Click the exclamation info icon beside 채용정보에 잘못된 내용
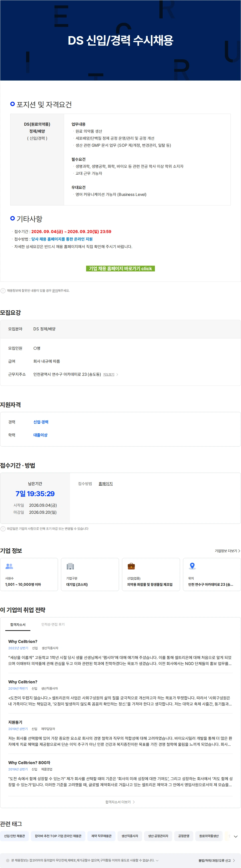241x868 pixels. (3, 291)
